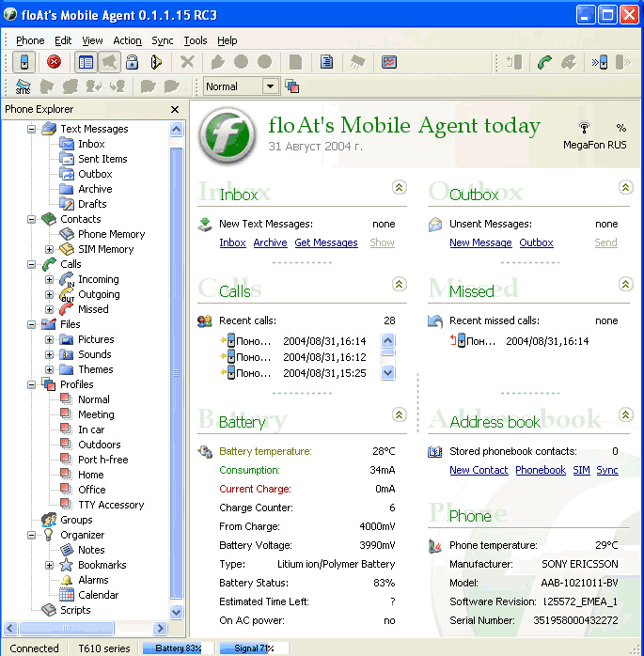
Task: Open the Phone menu
Action: [30, 40]
